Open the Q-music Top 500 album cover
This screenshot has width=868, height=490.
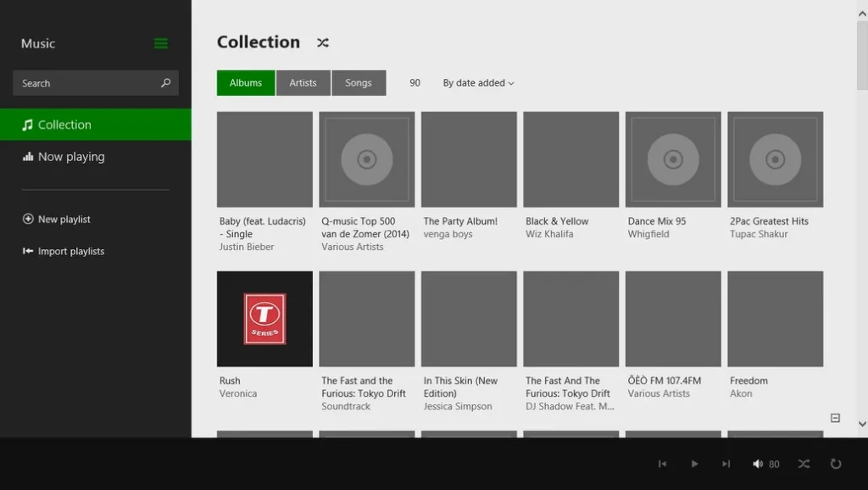367,159
